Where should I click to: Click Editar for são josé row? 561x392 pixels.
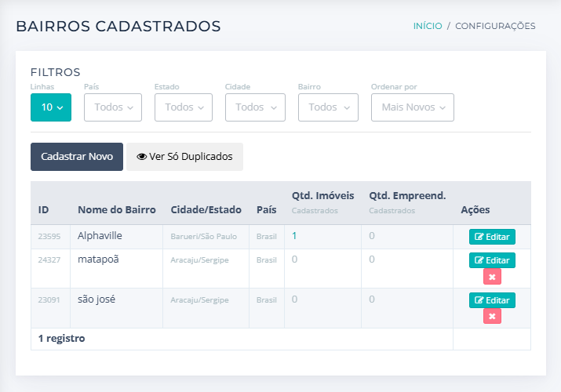[492, 300]
